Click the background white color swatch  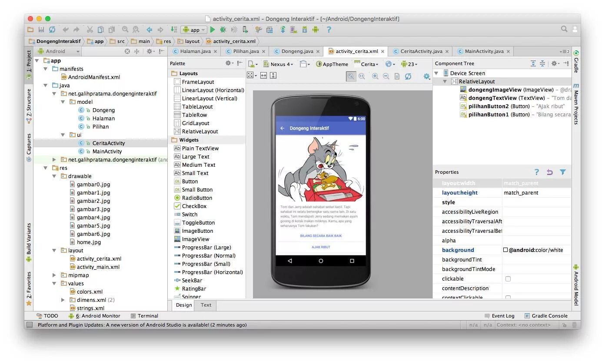click(505, 250)
